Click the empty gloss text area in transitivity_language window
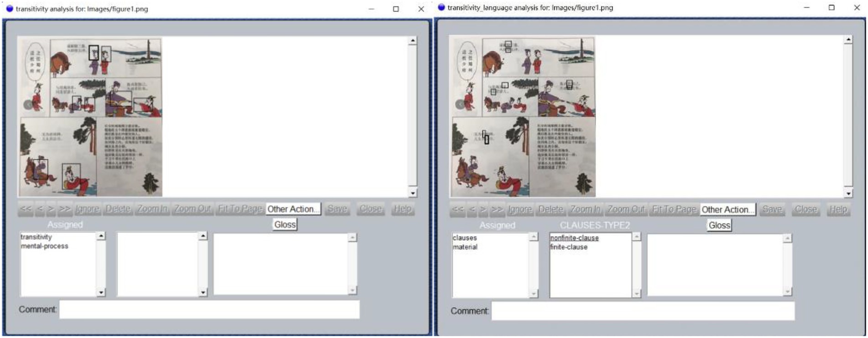Image resolution: width=868 pixels, height=338 pixels. (x=715, y=265)
